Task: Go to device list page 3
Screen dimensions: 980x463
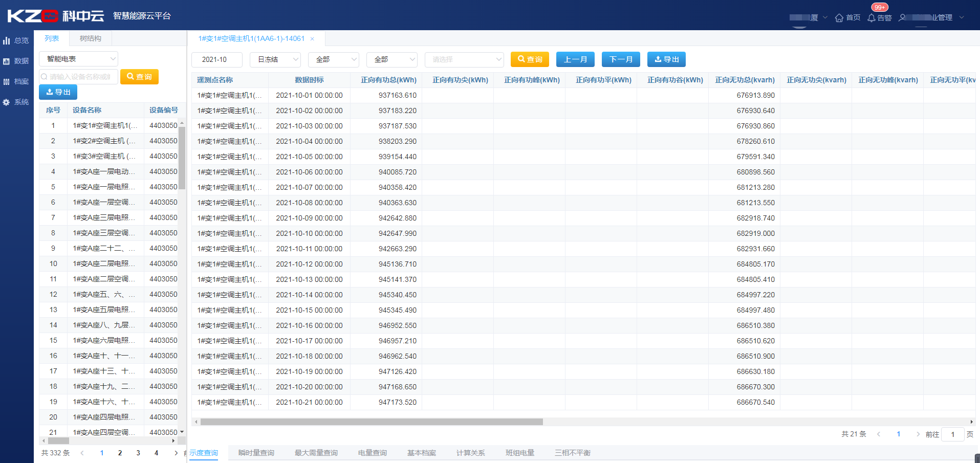Action: pyautogui.click(x=138, y=453)
